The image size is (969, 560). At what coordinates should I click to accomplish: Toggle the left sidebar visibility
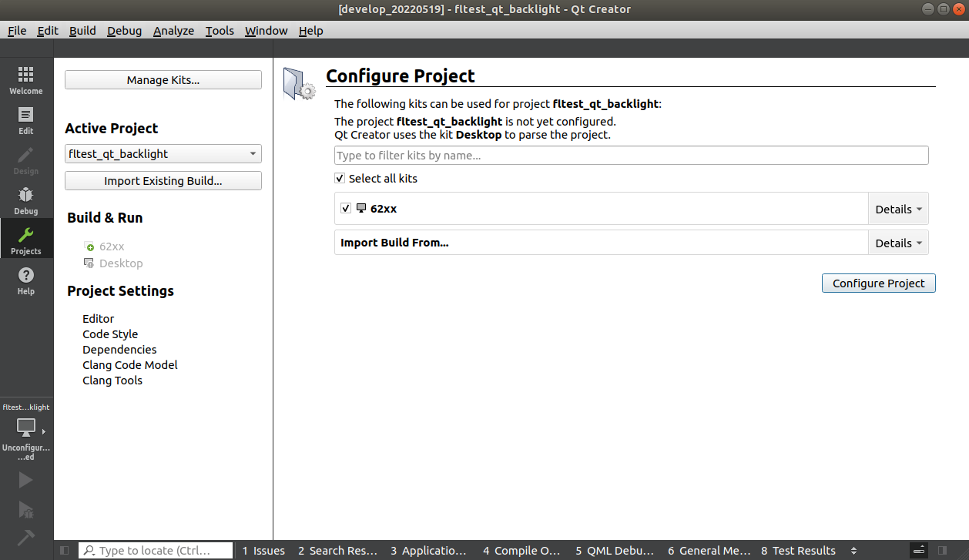[x=64, y=551]
